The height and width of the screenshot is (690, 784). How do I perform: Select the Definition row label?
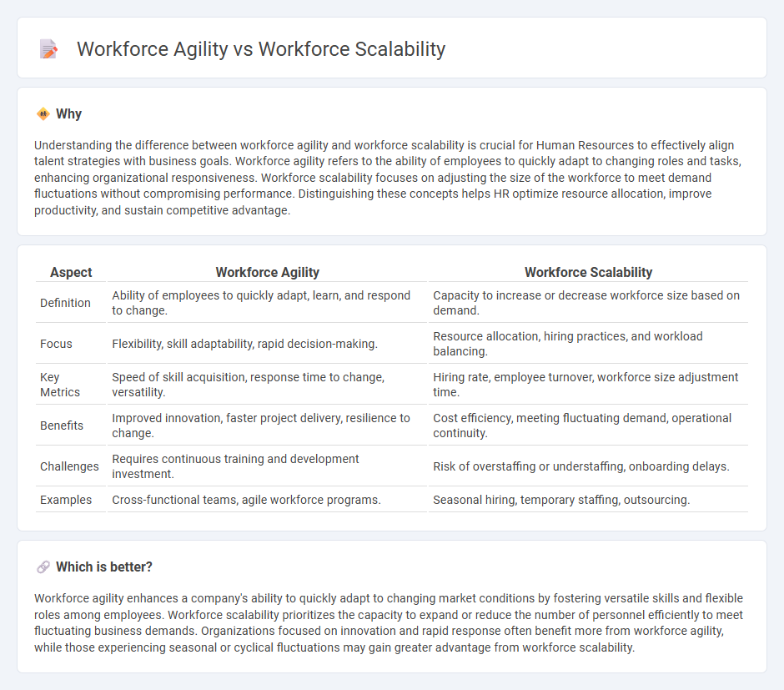pyautogui.click(x=66, y=303)
